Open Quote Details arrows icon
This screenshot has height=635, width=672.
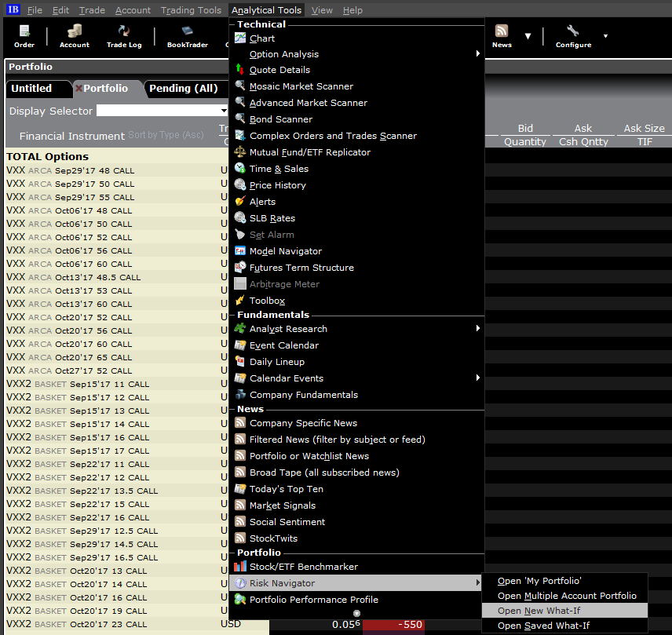point(240,69)
